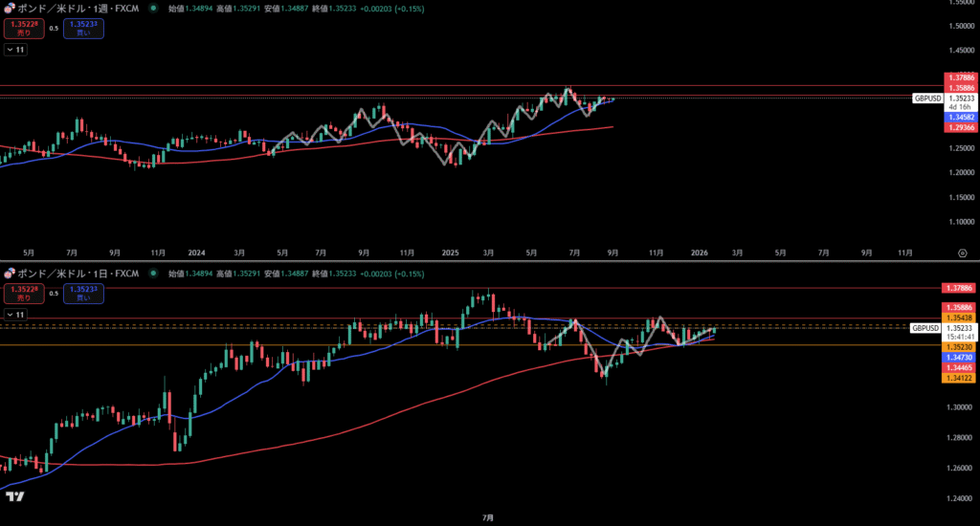This screenshot has height=526, width=980.
Task: Click 2025 label on weekly time axis
Action: (450, 253)
